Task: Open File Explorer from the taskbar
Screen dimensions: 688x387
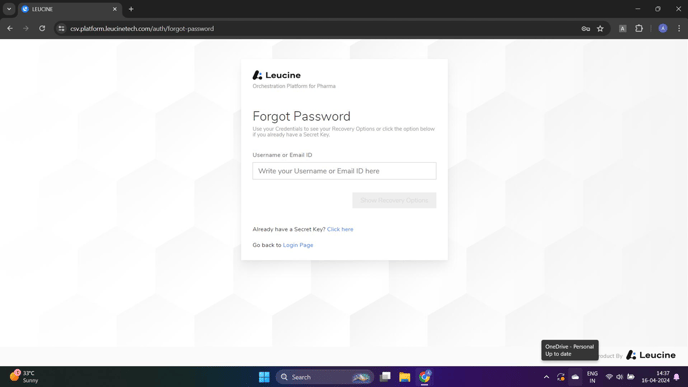Action: [405, 377]
